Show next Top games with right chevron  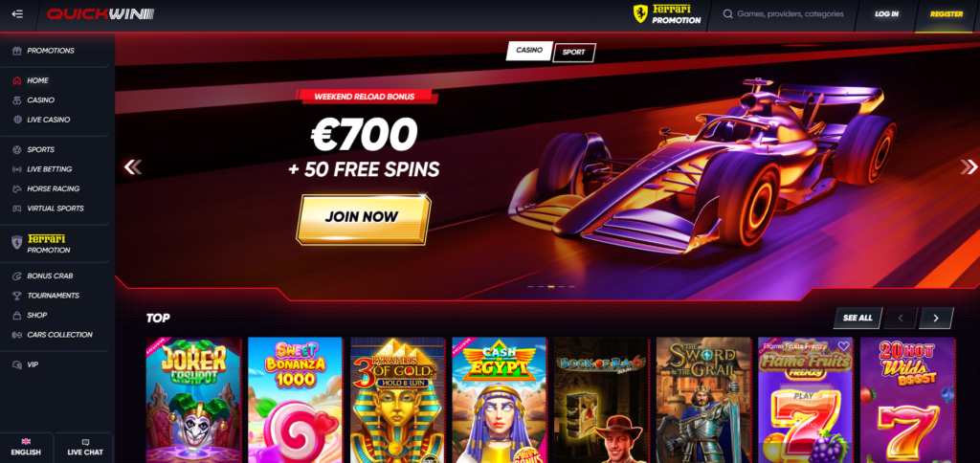[x=936, y=318]
